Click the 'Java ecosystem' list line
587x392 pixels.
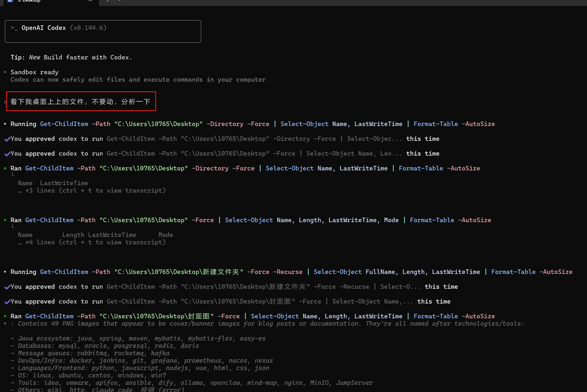138,338
